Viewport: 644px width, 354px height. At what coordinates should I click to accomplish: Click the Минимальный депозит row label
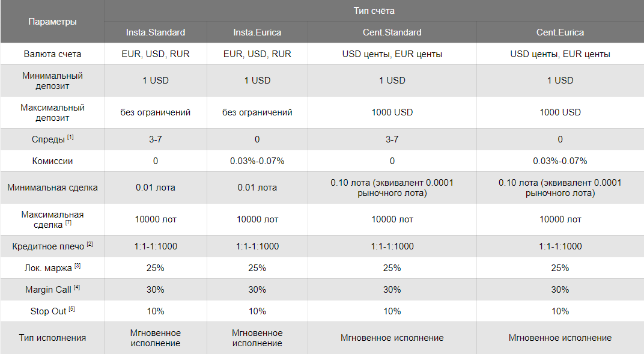click(x=53, y=81)
